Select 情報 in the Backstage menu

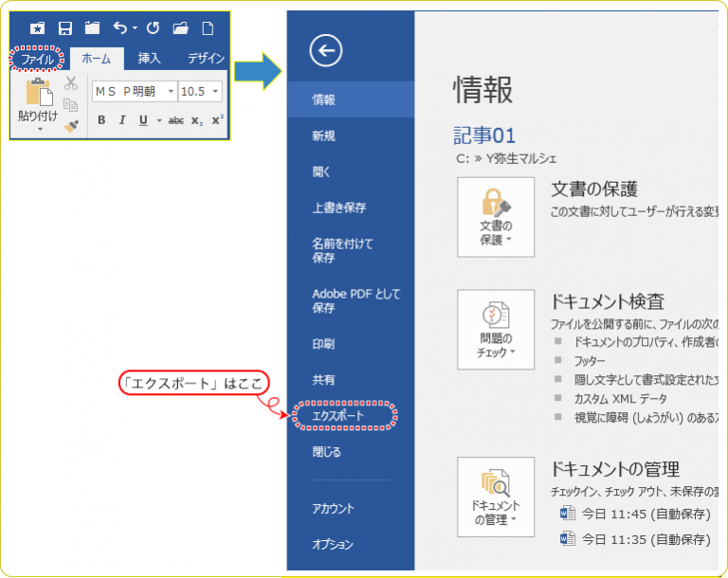(351, 99)
